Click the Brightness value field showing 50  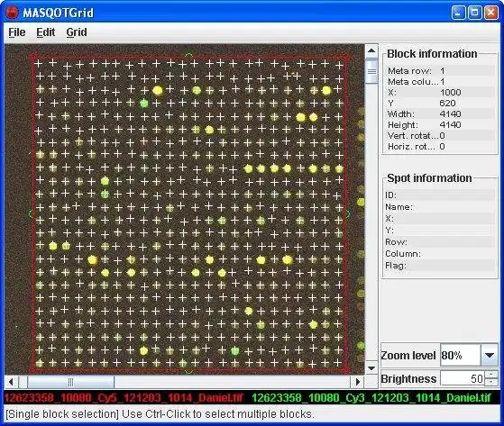click(463, 378)
